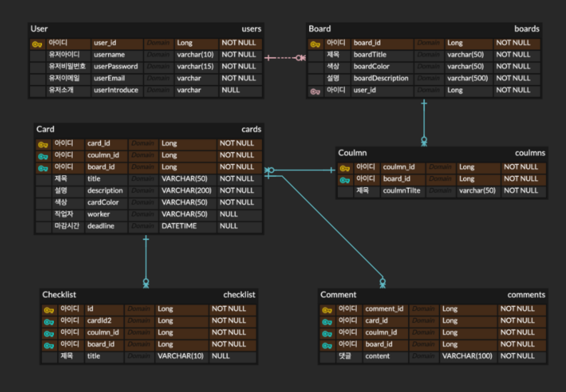Click the VARCHAR(200) type cell
Screen dimensions: 566x392
(187, 190)
